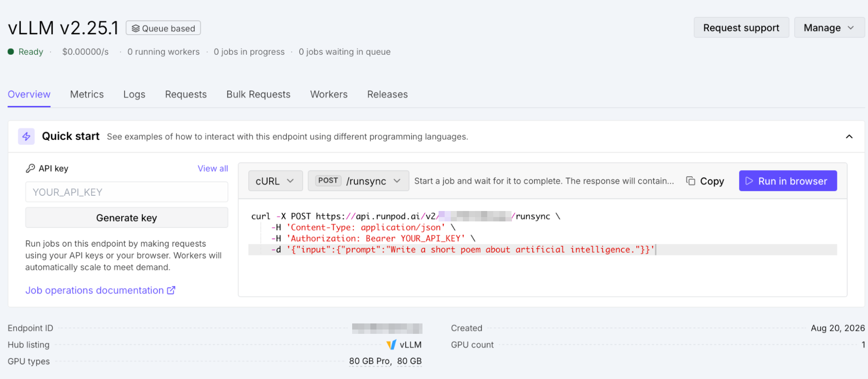Click the Content-Type header line in code

click(363, 227)
